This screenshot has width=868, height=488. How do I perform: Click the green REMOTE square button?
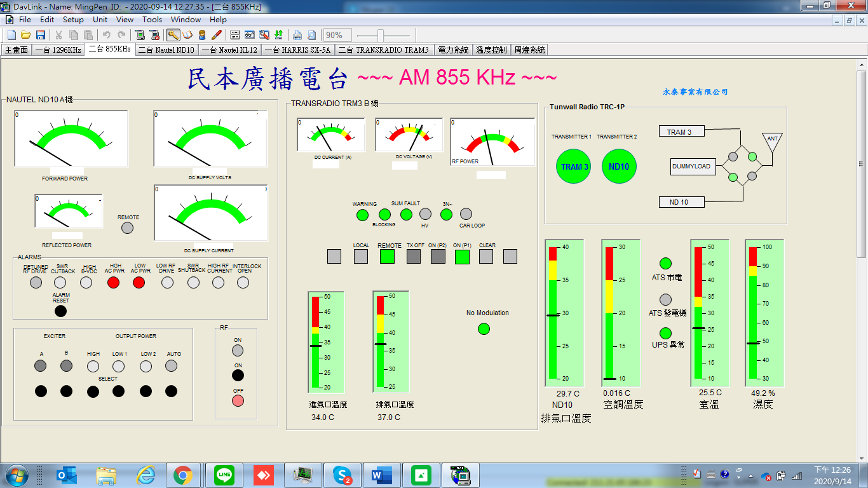pyautogui.click(x=387, y=256)
